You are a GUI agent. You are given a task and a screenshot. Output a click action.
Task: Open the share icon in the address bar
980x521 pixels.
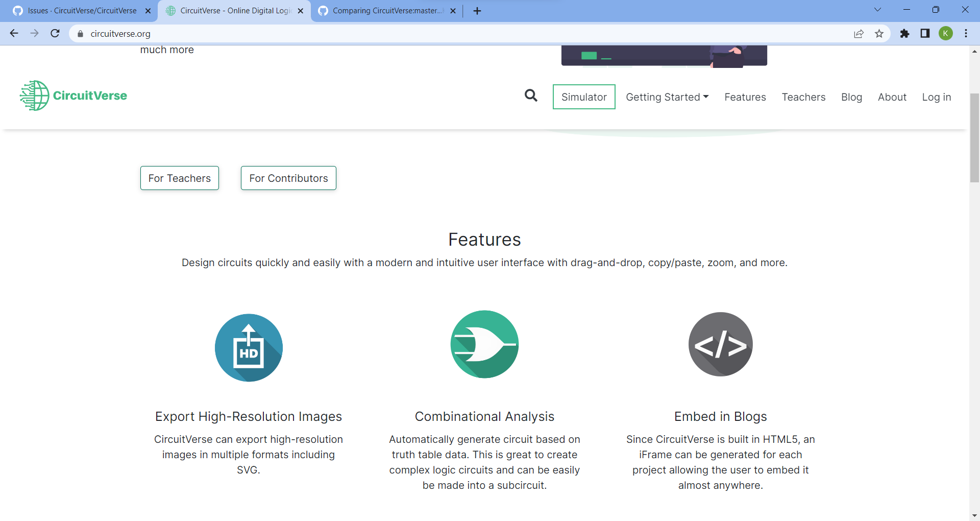[x=859, y=34]
